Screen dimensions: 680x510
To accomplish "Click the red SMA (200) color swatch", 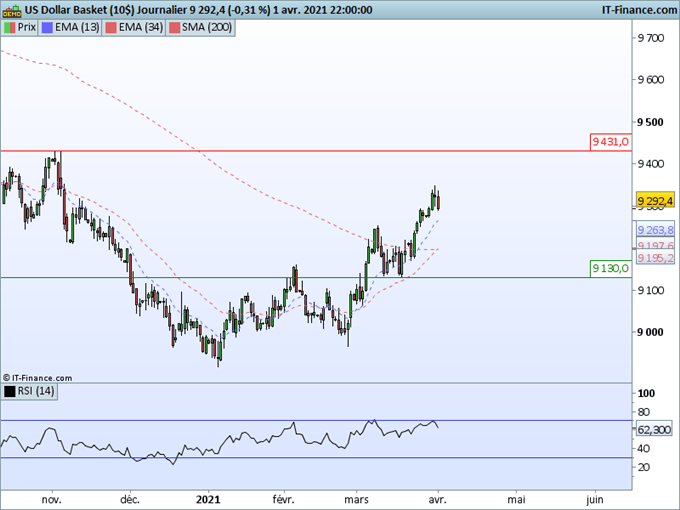I will coord(174,27).
